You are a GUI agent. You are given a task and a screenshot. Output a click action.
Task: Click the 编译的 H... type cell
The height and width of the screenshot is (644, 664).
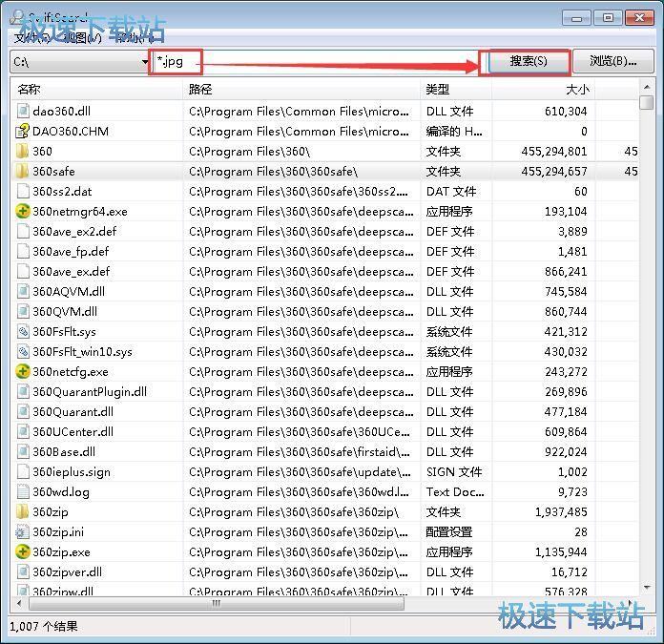[x=454, y=132]
